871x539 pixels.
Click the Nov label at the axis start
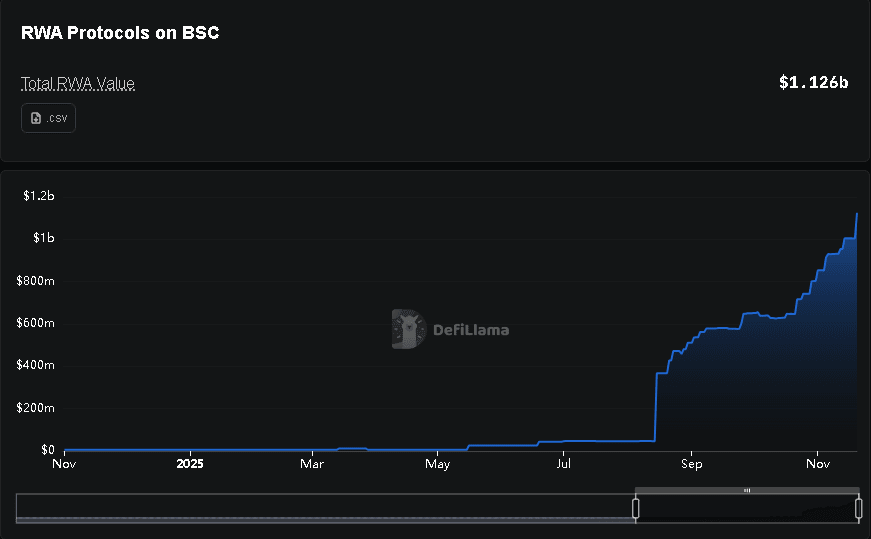63,464
